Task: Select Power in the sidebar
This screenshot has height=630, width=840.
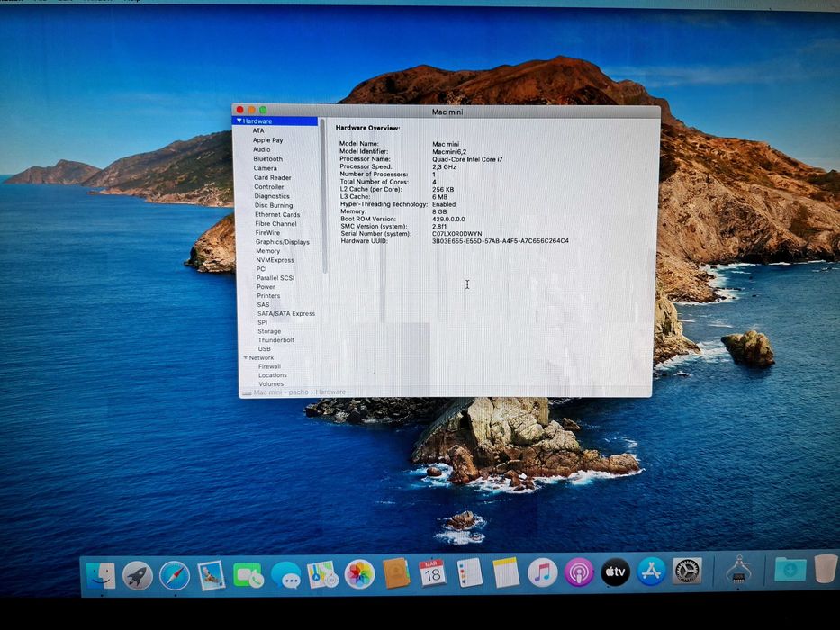Action: click(266, 286)
